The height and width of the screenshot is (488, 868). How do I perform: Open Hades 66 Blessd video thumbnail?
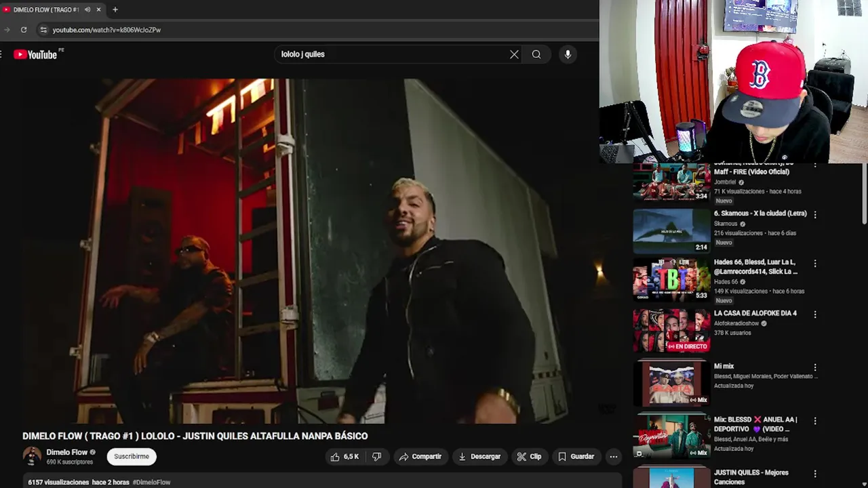pos(671,279)
